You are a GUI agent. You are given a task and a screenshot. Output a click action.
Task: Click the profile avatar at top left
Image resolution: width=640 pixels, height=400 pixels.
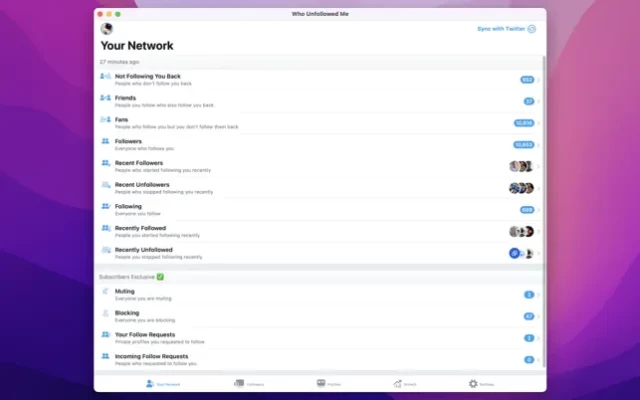tap(107, 29)
